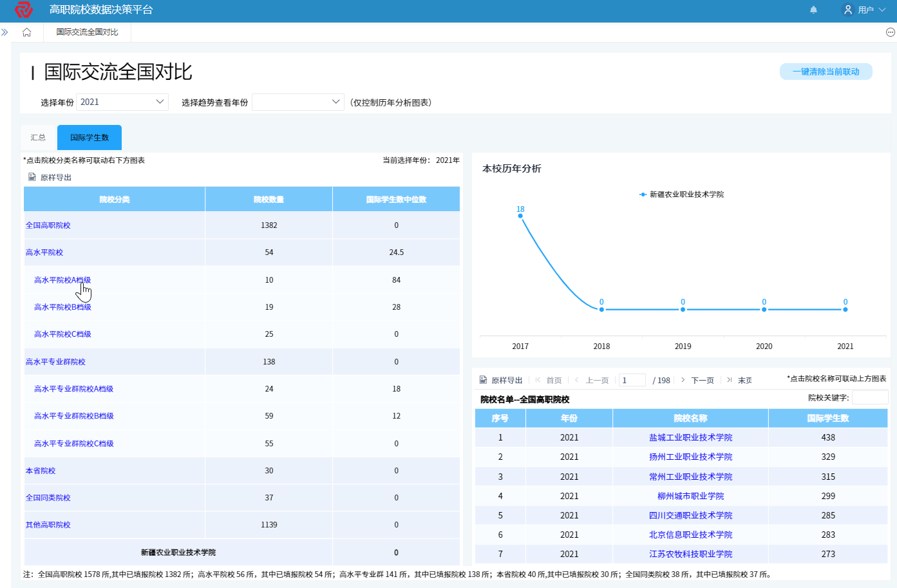Click the page number input box

pyautogui.click(x=632, y=380)
